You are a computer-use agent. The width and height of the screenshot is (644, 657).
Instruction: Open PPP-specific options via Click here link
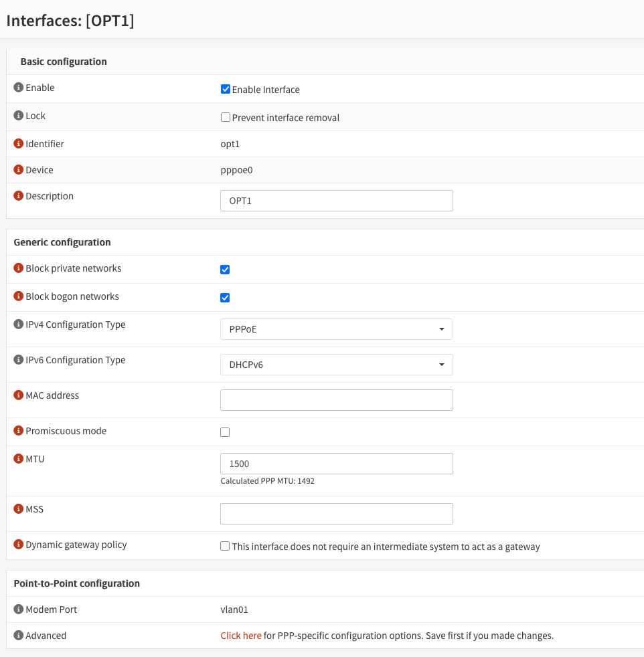click(241, 636)
